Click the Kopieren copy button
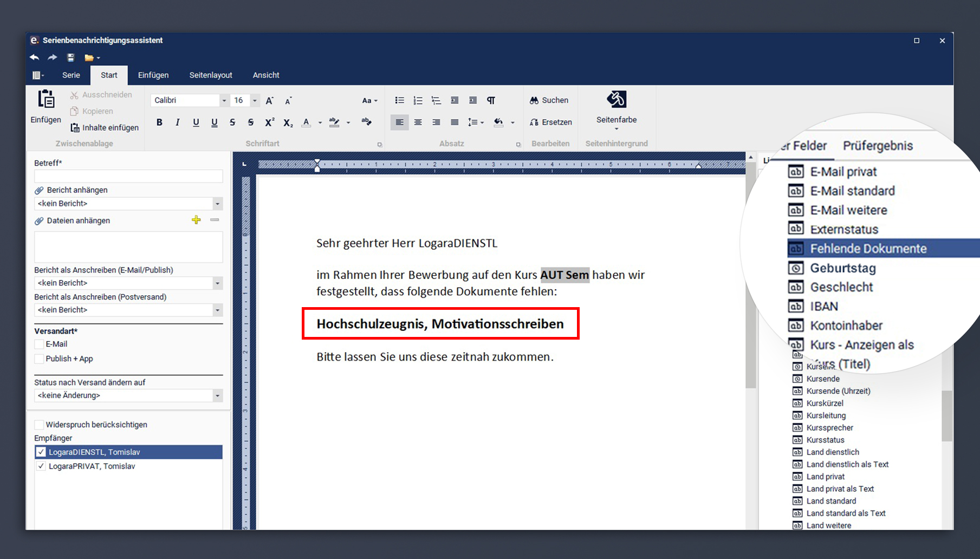 tap(92, 111)
